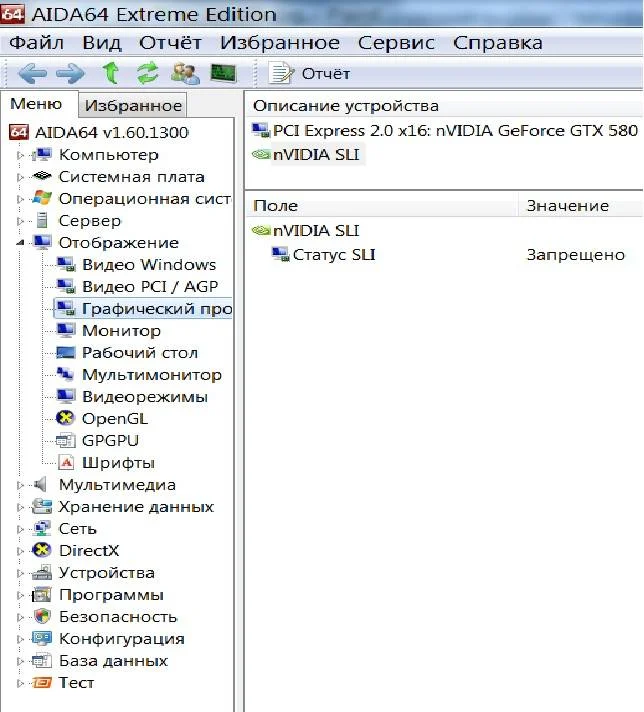Open the Вид menu
644x712 pixels.
point(102,43)
